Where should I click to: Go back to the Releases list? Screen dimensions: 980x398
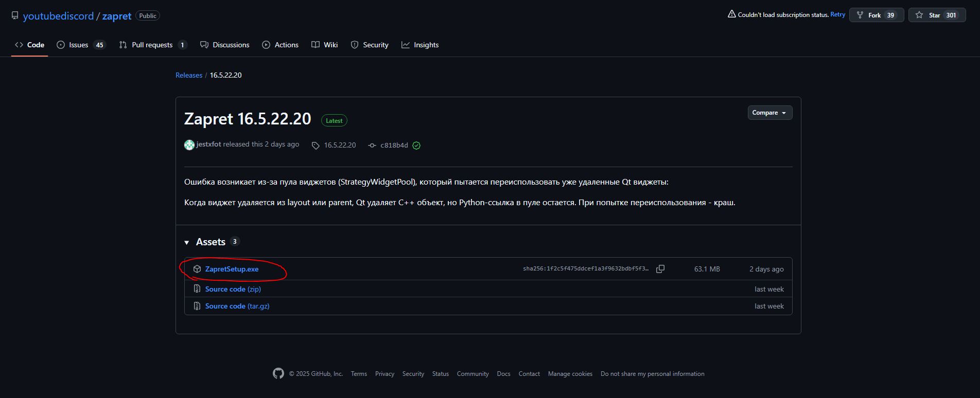pyautogui.click(x=189, y=75)
